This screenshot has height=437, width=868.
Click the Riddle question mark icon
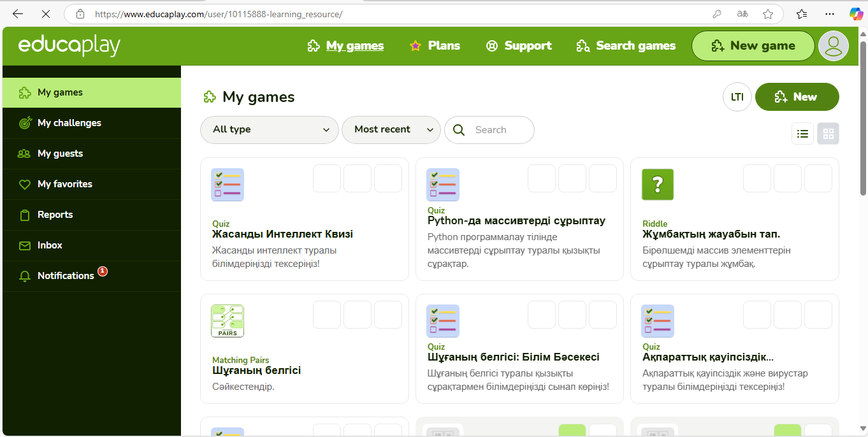[658, 185]
